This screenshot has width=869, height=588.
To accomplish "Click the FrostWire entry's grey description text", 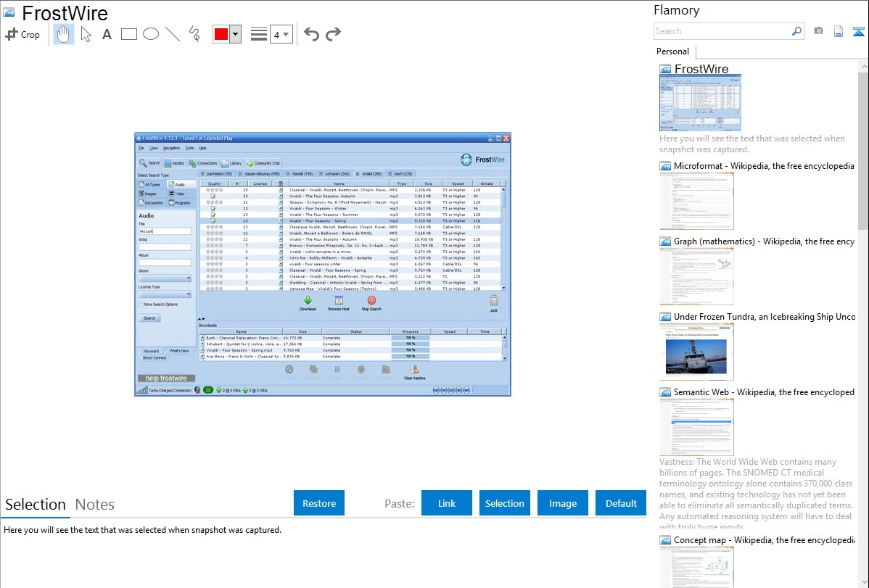I will [752, 144].
